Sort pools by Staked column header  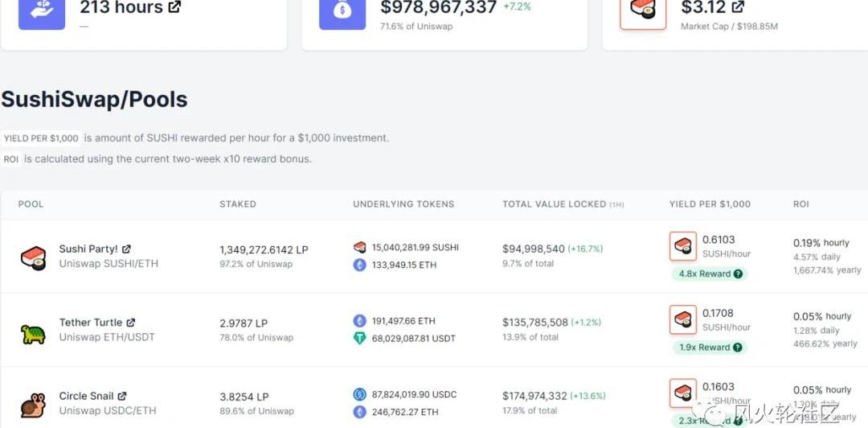238,204
